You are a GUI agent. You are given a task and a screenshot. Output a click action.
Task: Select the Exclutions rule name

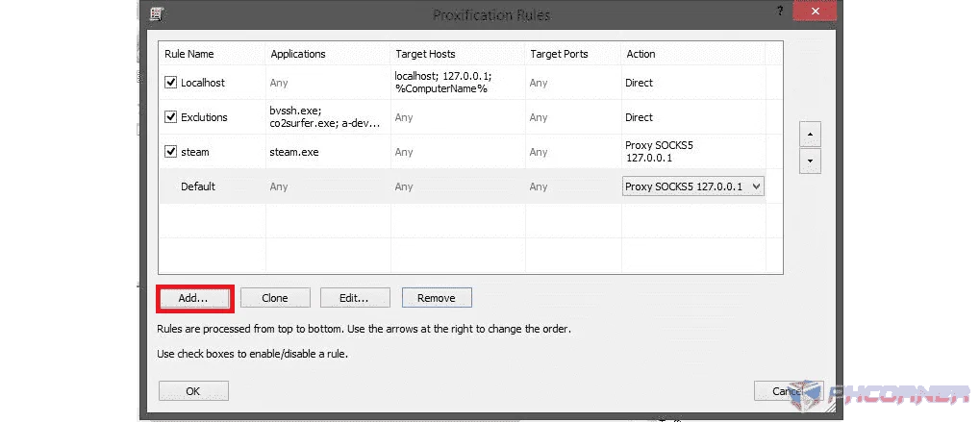(x=204, y=116)
